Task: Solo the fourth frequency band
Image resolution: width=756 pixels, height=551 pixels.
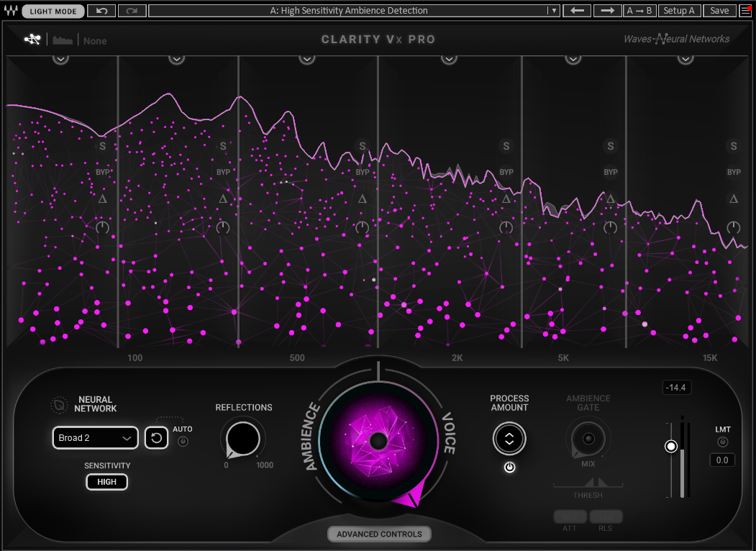Action: point(506,146)
